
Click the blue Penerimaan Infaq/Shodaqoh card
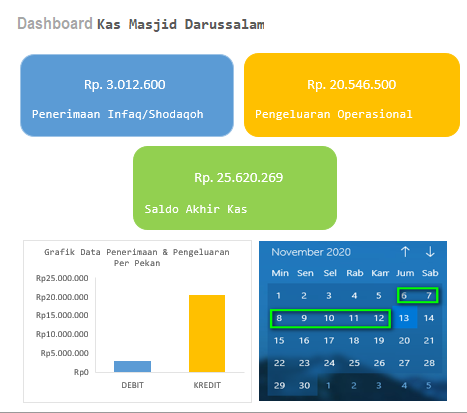tap(127, 95)
